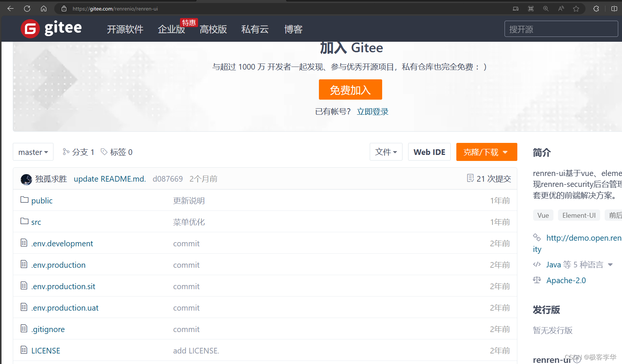Toggle the split screen icon
Screen dimensions: 622x364
tap(614, 9)
